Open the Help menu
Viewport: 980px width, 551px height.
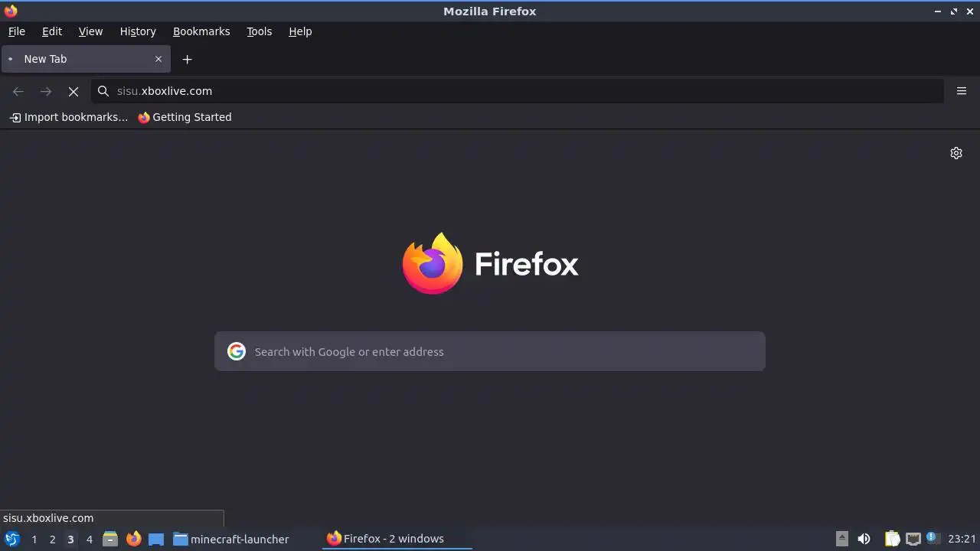[x=300, y=31]
